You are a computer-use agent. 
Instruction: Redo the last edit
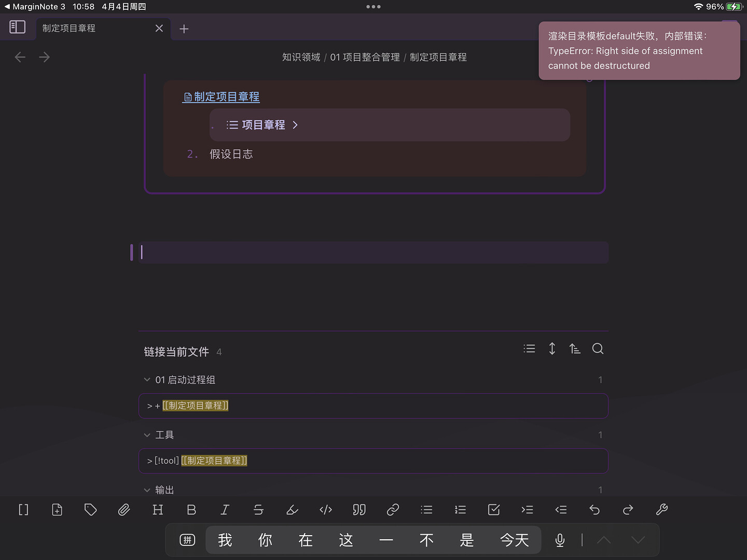[628, 510]
